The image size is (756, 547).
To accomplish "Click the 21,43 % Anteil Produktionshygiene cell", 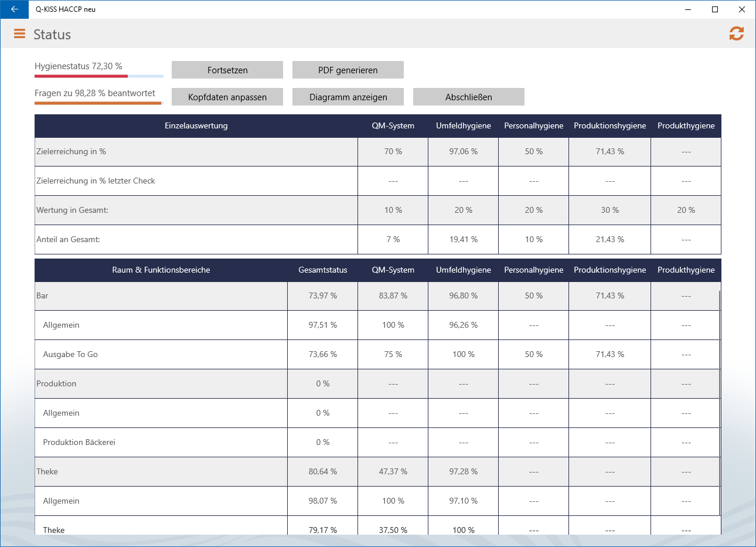I will [x=610, y=239].
